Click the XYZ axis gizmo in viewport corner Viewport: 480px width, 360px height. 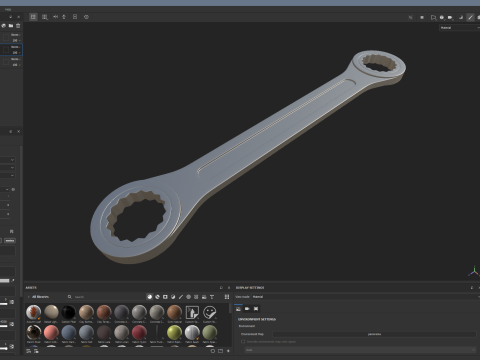(473, 272)
